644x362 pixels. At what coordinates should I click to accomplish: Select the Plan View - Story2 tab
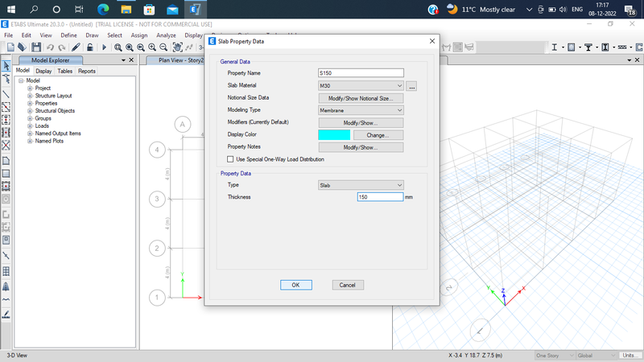[x=180, y=60]
